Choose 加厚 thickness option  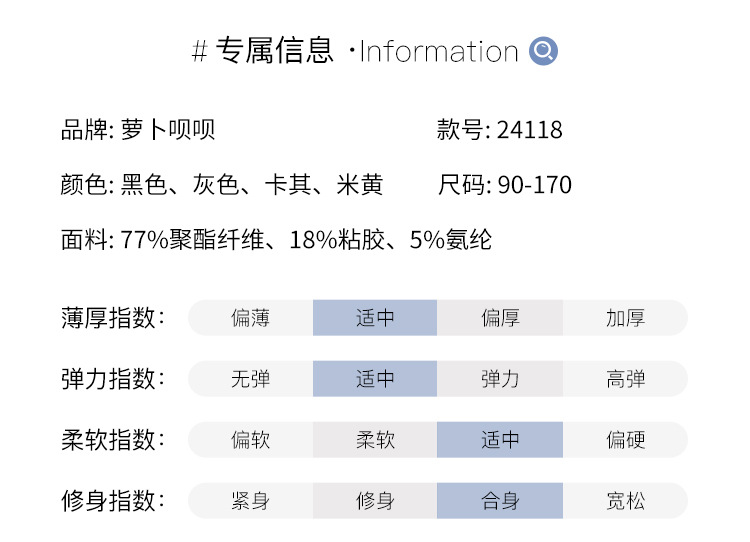click(x=625, y=318)
